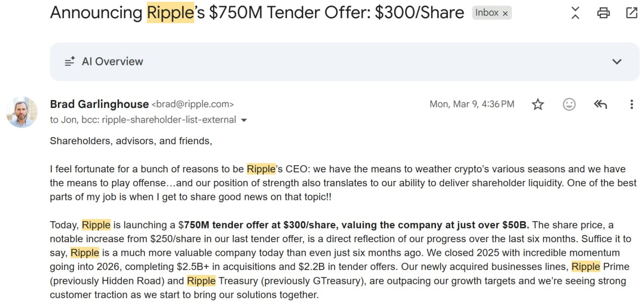Click the brad@ripple.com email address

coord(193,105)
